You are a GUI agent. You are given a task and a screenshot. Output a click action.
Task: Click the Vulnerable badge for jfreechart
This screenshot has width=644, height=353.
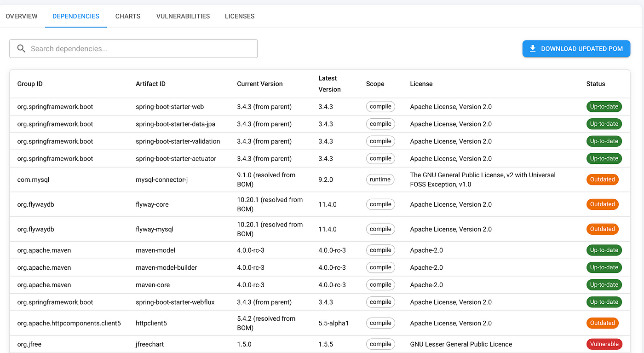click(604, 344)
